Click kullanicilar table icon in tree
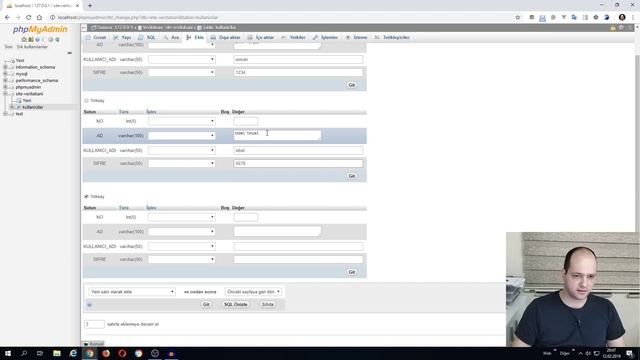The image size is (640, 360). [x=18, y=107]
